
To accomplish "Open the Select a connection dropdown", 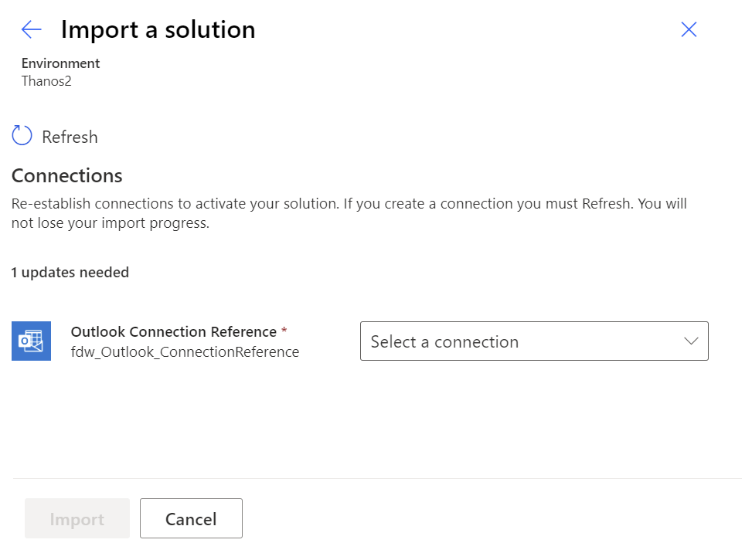I will [x=533, y=341].
